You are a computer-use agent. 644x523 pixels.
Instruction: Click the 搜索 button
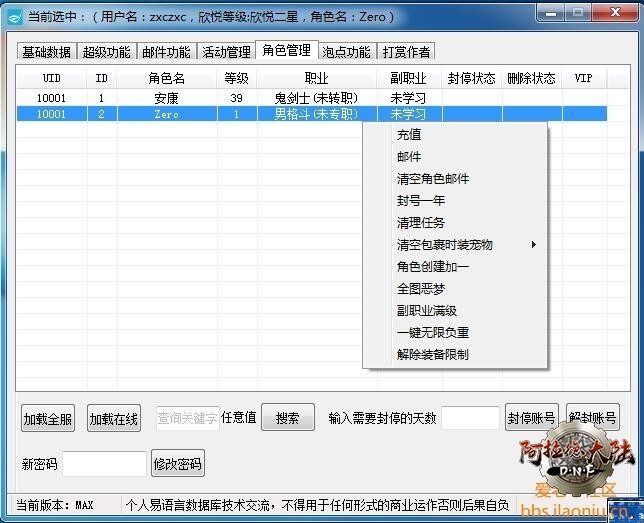click(287, 419)
